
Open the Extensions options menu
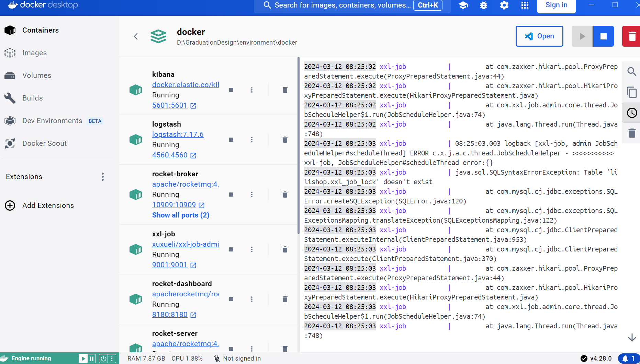[102, 177]
